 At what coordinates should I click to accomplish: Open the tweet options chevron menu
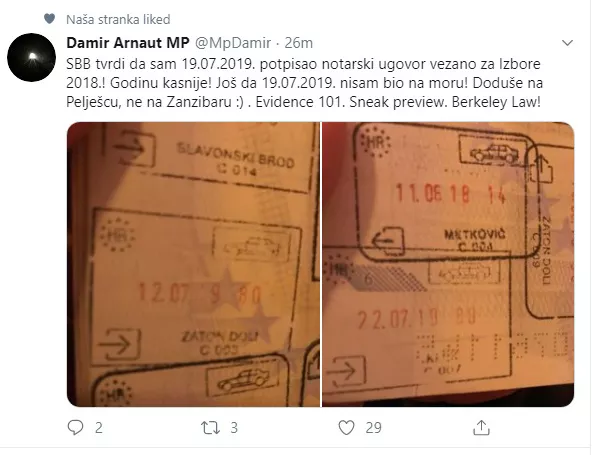click(567, 42)
